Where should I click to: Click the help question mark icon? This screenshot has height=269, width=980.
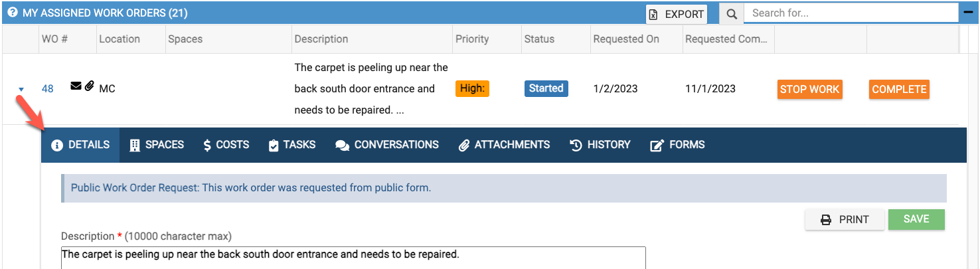click(x=12, y=13)
